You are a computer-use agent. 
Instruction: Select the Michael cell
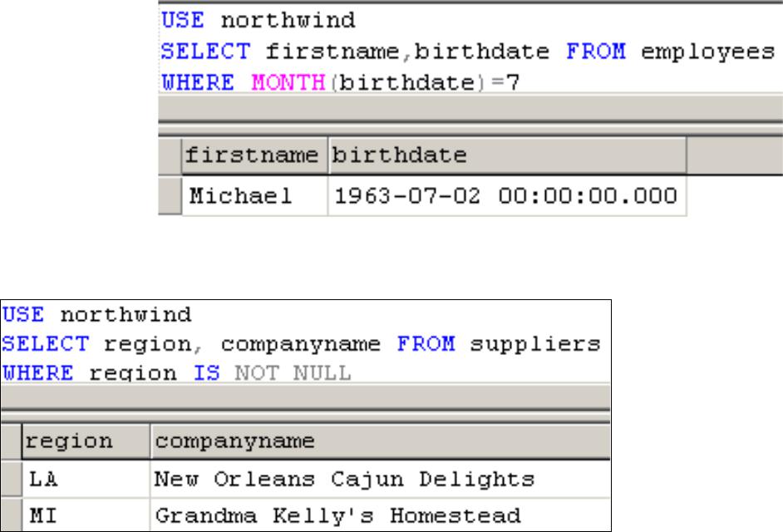point(254,196)
